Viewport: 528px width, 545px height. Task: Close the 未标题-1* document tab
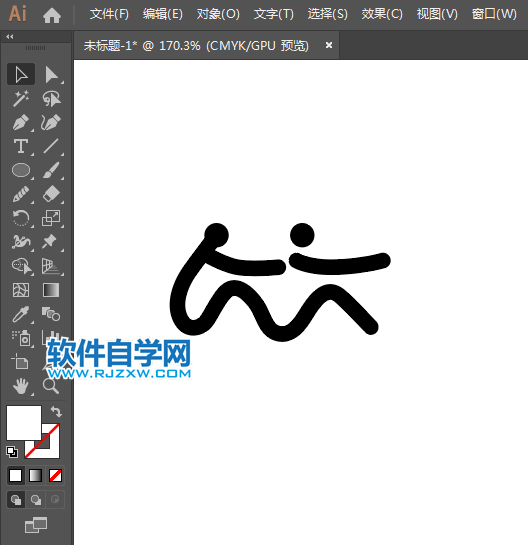pos(329,45)
